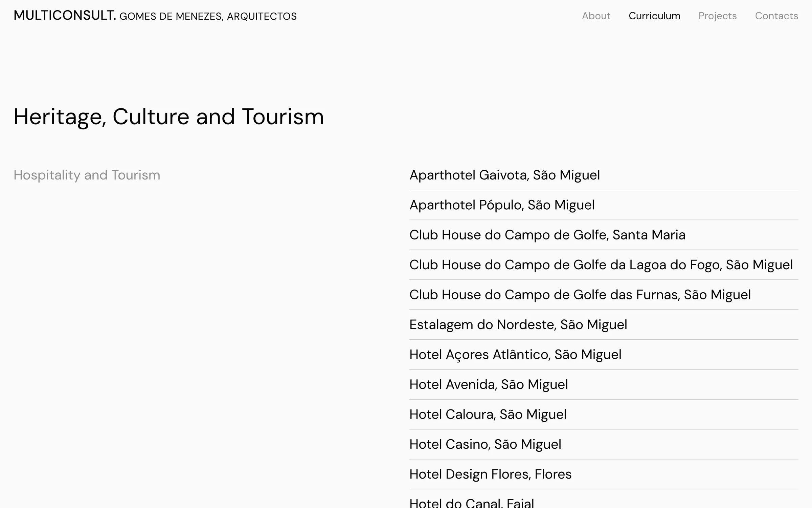812x508 pixels.
Task: Open Hotel Açores Atlântico, São Miguel
Action: coord(515,355)
